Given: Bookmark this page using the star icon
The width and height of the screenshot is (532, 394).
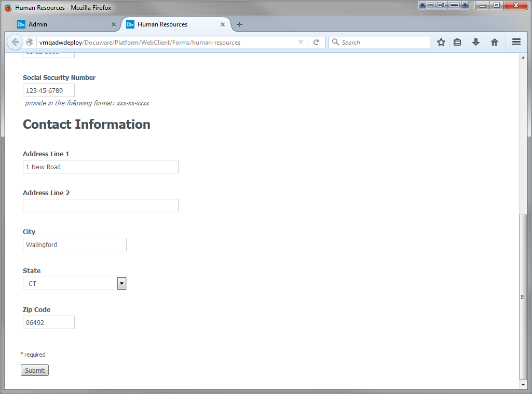Looking at the screenshot, I should click(x=441, y=42).
